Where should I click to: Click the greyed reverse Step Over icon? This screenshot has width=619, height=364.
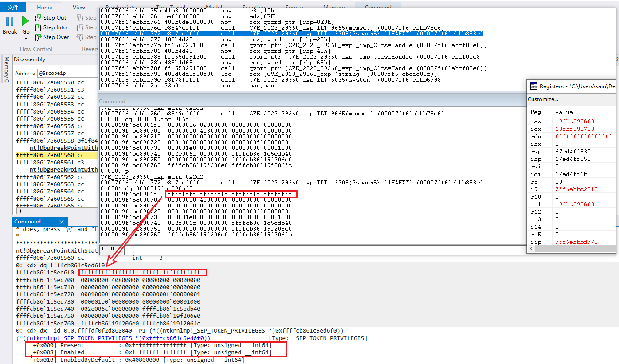[80, 37]
